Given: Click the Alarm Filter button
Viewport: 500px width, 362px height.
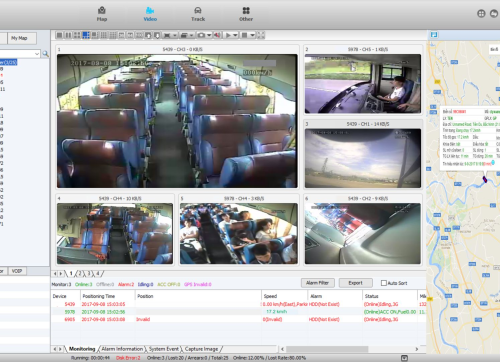Looking at the screenshot, I should [317, 283].
